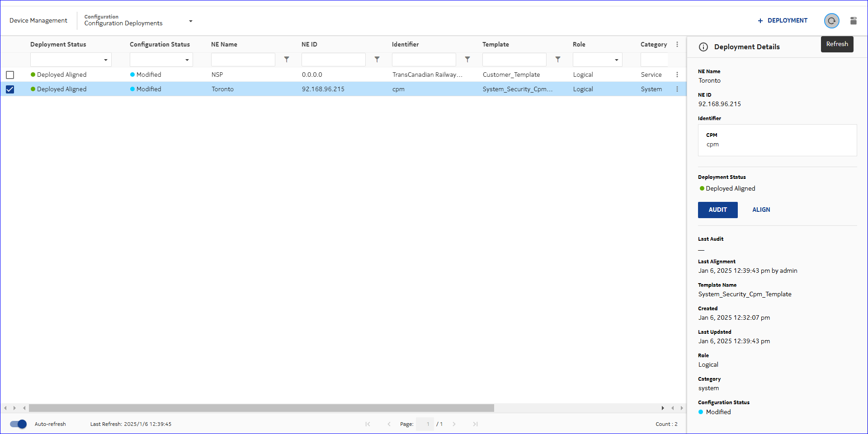Open the Deployment Status filter dropdown
The height and width of the screenshot is (434, 868).
[x=105, y=60]
